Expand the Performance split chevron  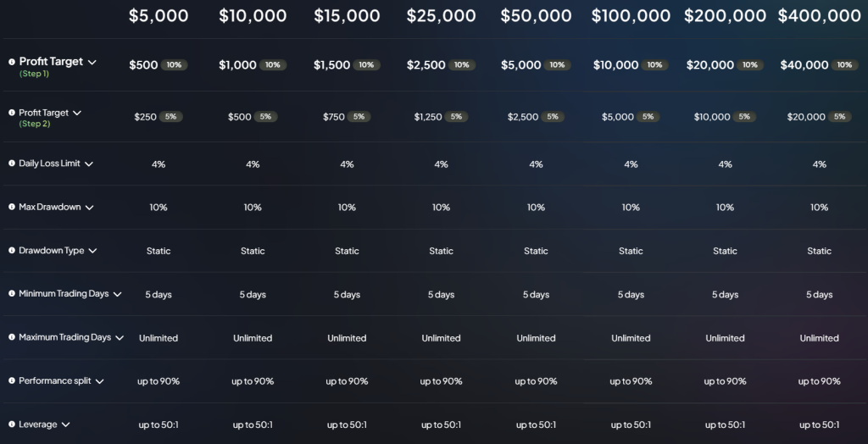coord(99,381)
